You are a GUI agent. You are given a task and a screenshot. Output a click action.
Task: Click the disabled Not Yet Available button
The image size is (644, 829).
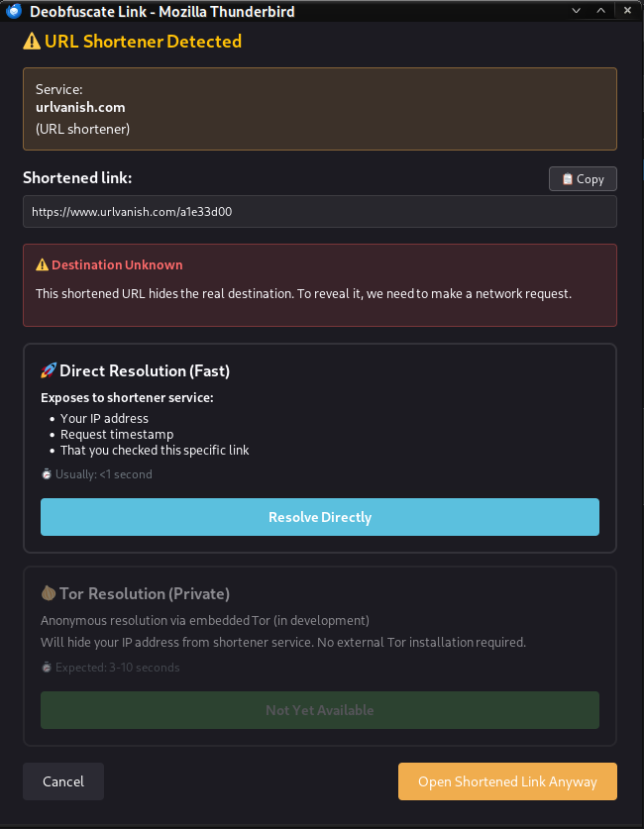coord(319,709)
